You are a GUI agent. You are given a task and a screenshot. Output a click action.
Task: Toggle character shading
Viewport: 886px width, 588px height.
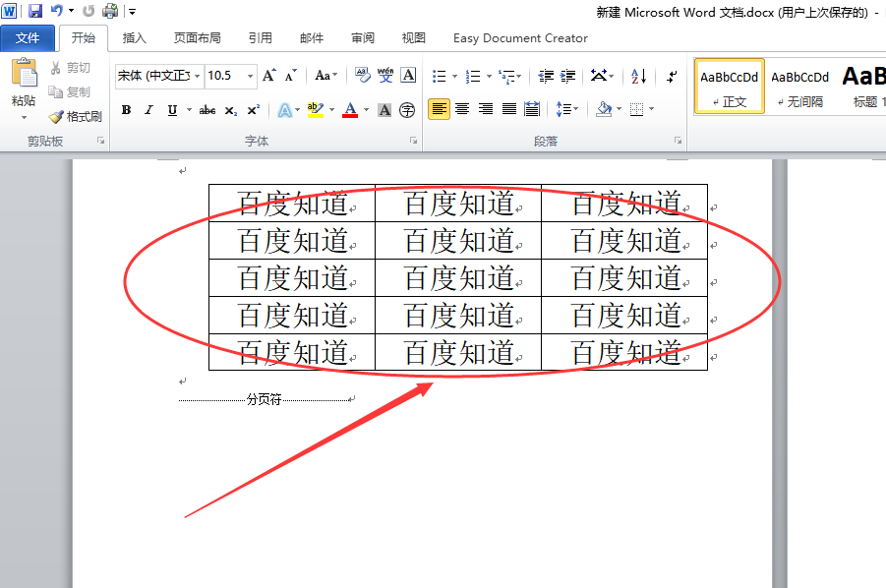[x=384, y=109]
